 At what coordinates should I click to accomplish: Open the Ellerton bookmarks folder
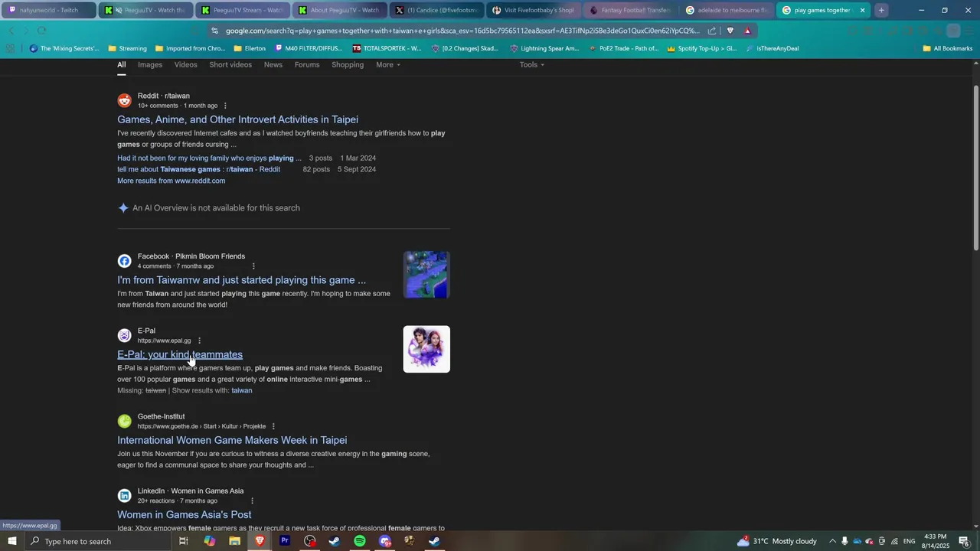pyautogui.click(x=250, y=48)
